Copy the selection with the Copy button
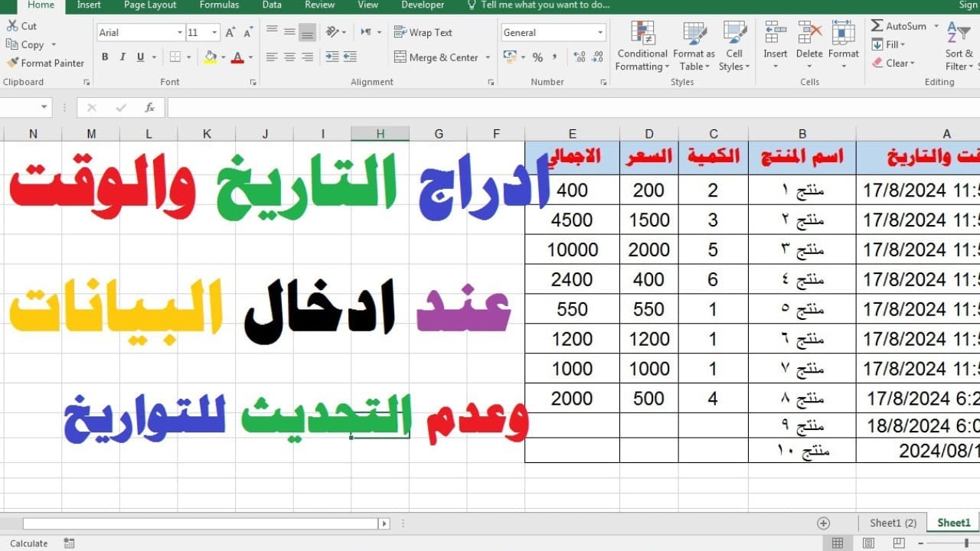 25,44
